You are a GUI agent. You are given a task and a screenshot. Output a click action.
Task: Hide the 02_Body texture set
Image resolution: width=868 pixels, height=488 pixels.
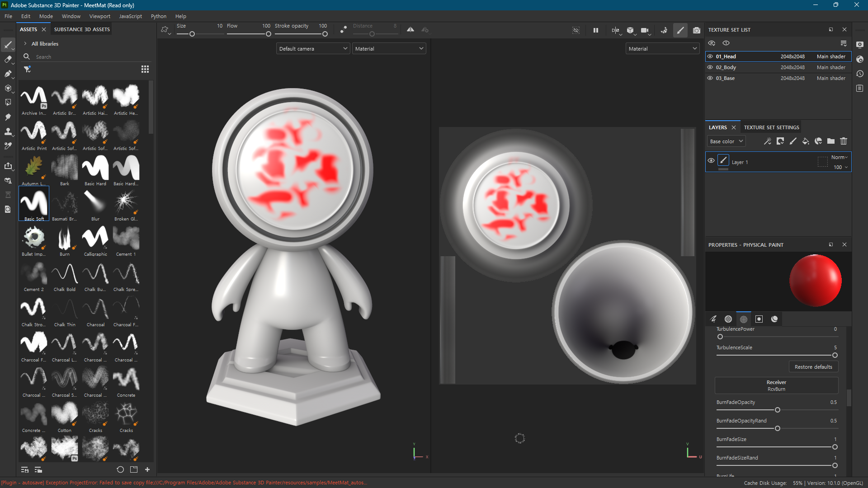pyautogui.click(x=710, y=67)
